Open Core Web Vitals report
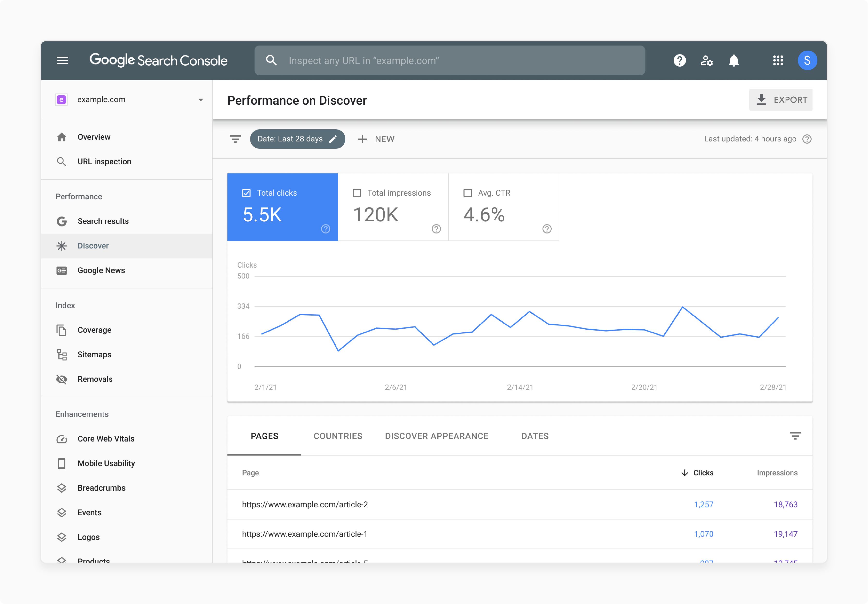The width and height of the screenshot is (868, 604). 126,439
